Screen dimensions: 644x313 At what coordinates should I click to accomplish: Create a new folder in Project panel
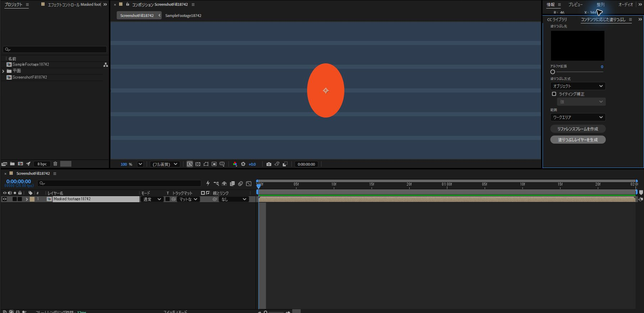(x=12, y=164)
